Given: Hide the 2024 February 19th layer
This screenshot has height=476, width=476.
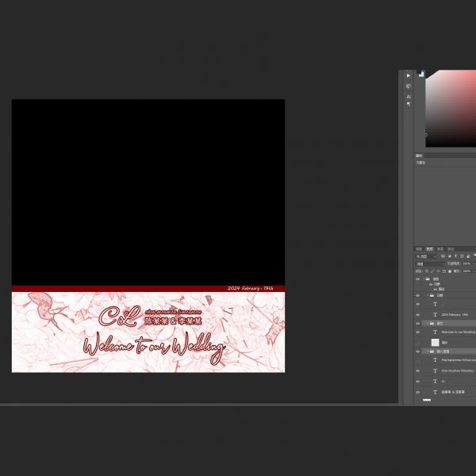Looking at the screenshot, I should (418, 314).
